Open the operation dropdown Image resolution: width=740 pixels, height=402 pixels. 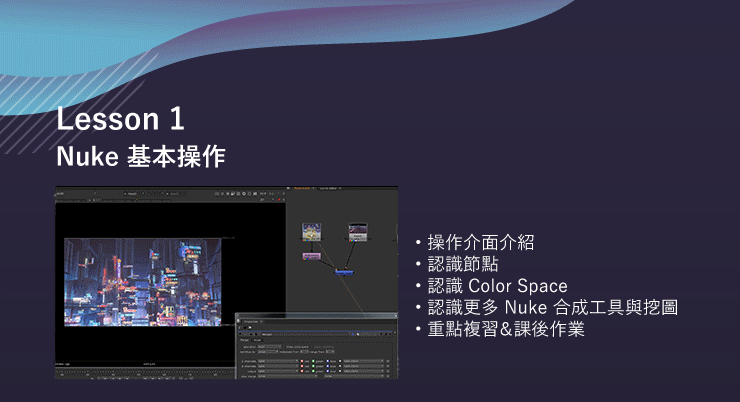[x=269, y=347]
